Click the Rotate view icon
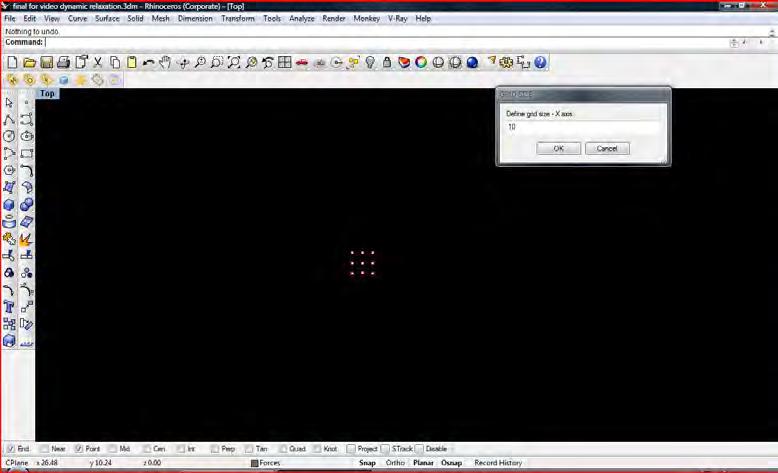Viewport: 778px width, 473px height. (x=183, y=63)
